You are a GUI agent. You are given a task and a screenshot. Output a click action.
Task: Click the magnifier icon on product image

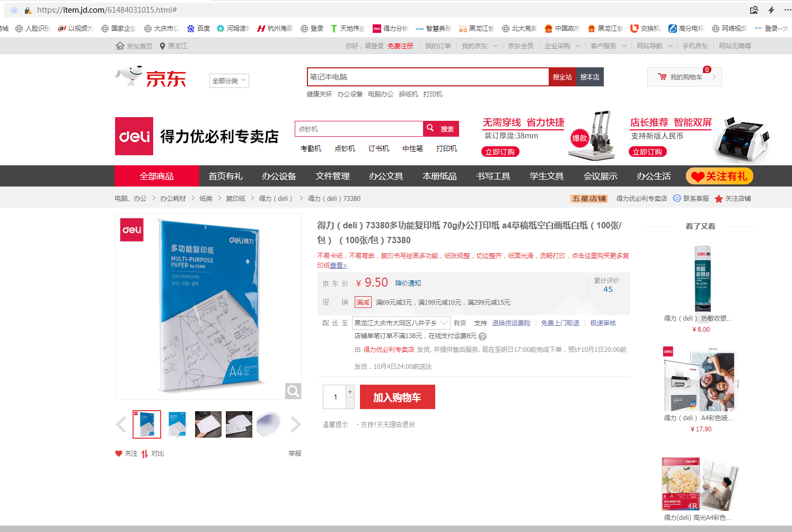coord(293,391)
